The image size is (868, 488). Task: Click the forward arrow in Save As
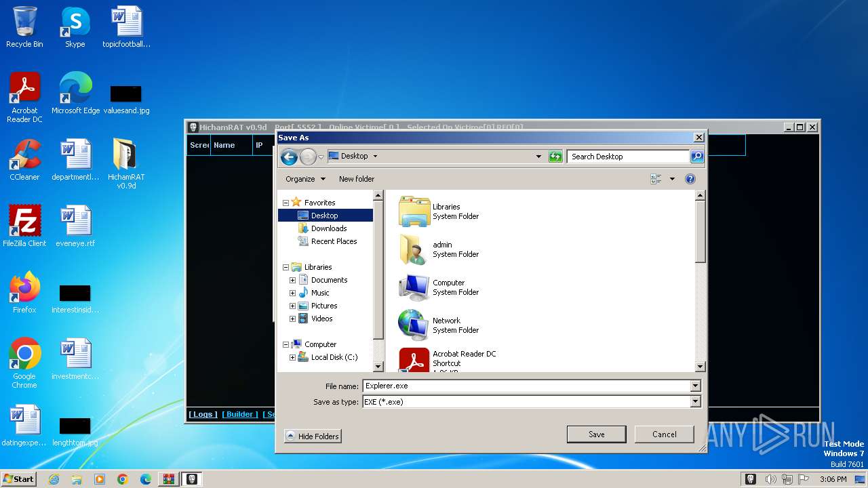[308, 157]
